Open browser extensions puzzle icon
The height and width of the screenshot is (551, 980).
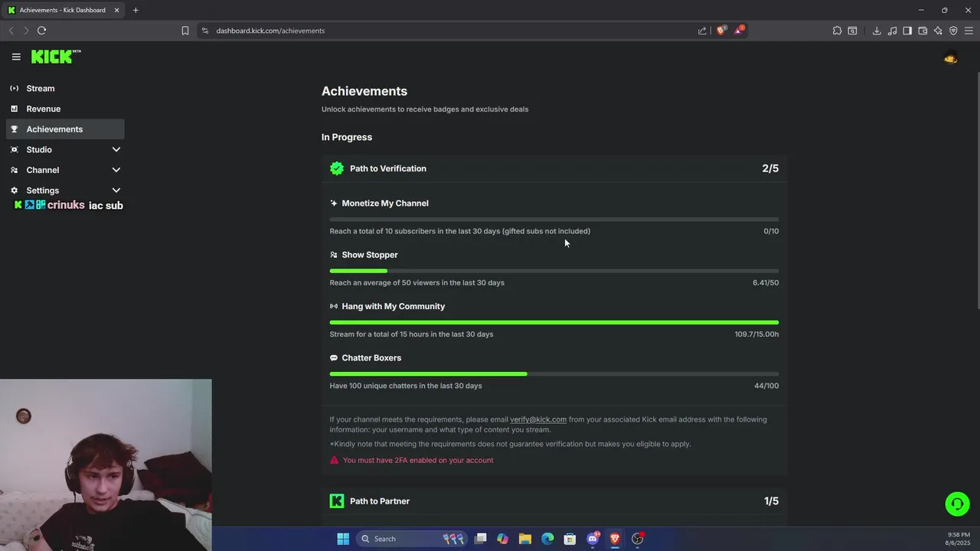point(837,31)
